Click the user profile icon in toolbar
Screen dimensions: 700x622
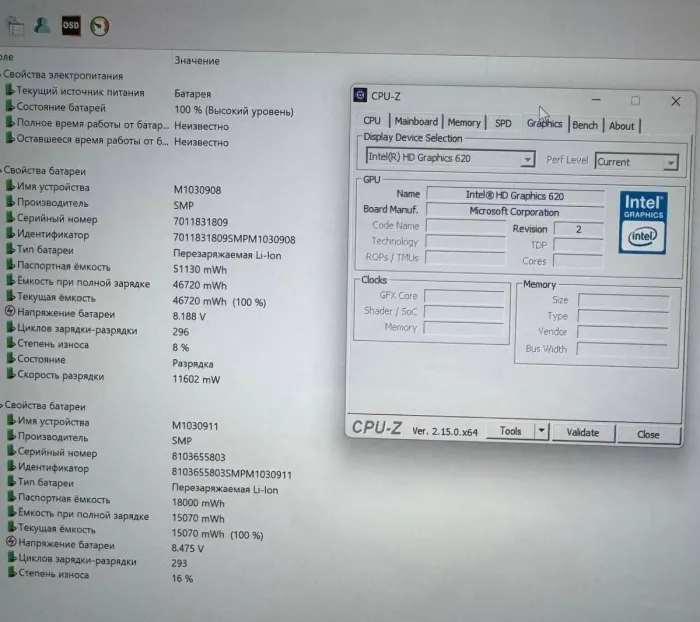[x=42, y=25]
